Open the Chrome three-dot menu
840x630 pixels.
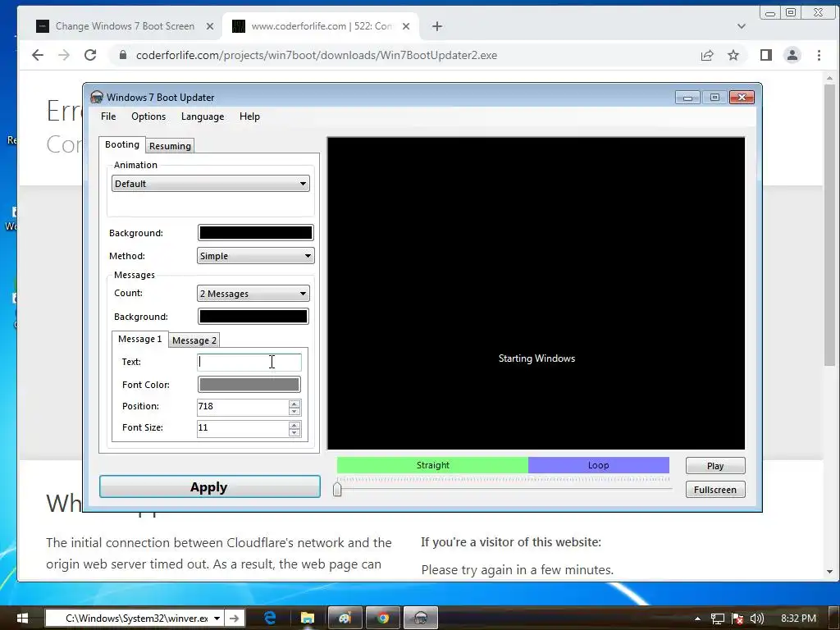click(x=819, y=55)
